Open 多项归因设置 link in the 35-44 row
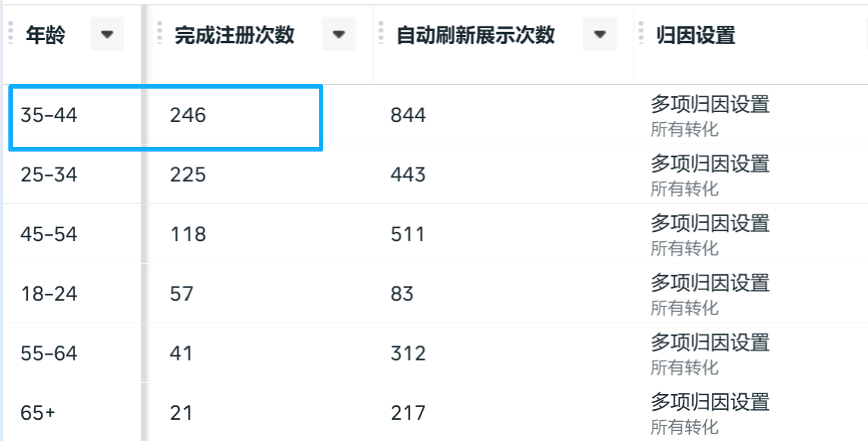This screenshot has height=441, width=868. (710, 104)
